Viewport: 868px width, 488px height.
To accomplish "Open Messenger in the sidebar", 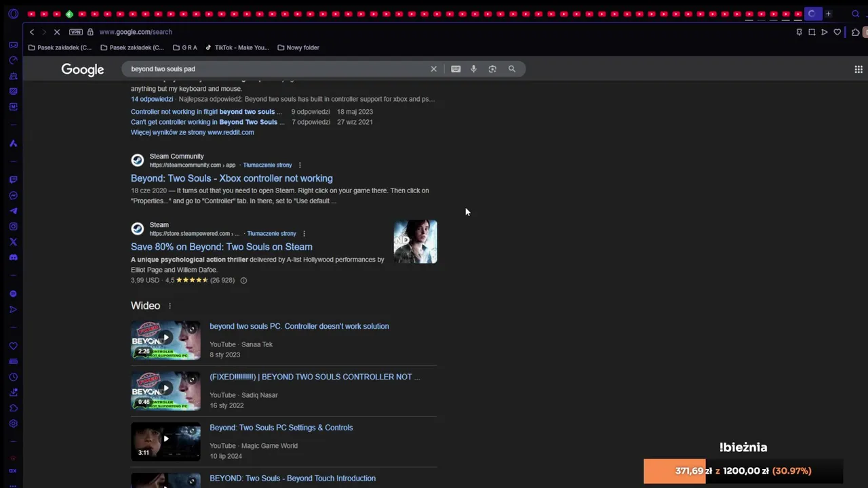I will point(13,195).
